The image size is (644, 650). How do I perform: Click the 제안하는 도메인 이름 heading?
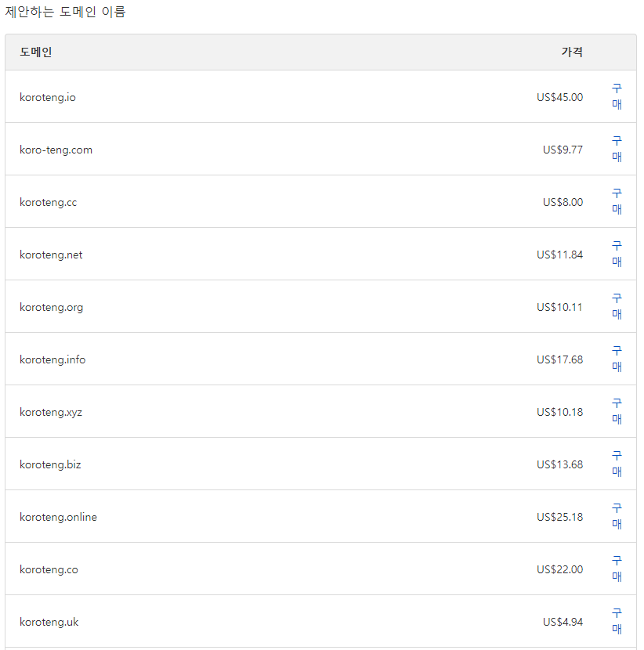click(x=65, y=12)
